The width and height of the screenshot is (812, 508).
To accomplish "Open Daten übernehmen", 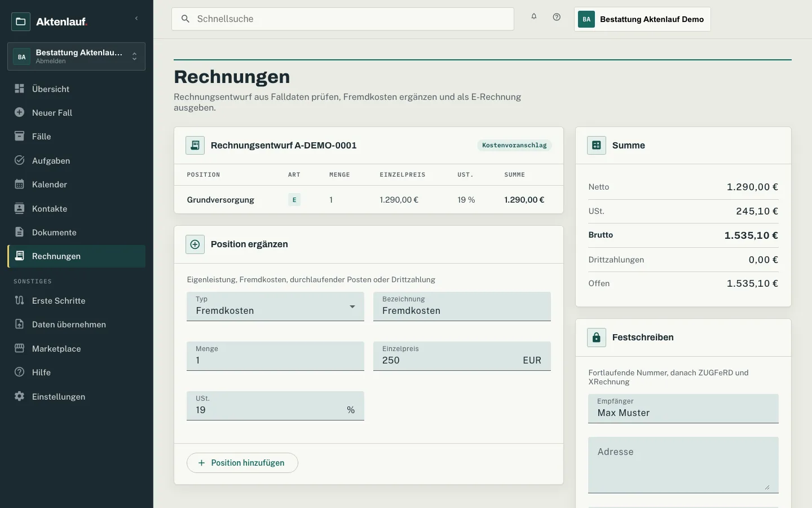I will click(76, 324).
